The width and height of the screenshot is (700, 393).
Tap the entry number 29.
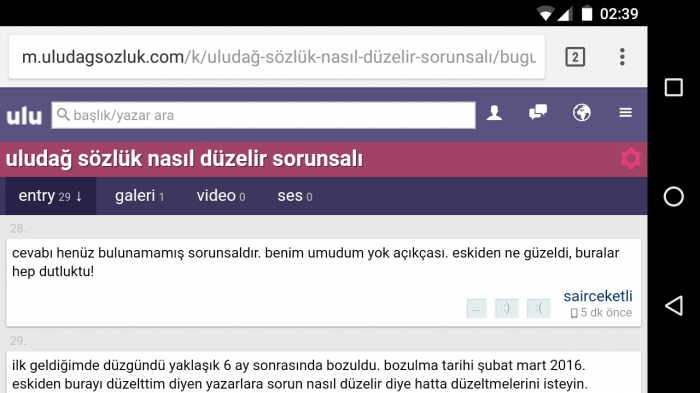[x=18, y=341]
